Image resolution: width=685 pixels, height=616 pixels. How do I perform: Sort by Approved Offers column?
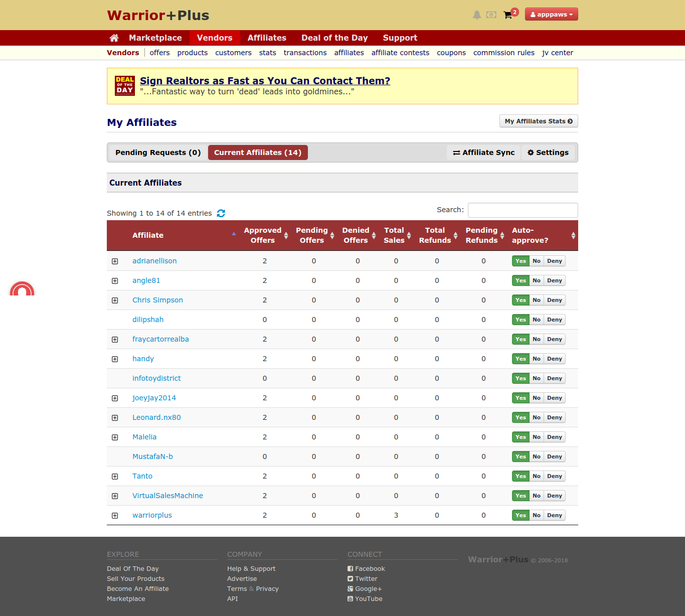(x=286, y=235)
